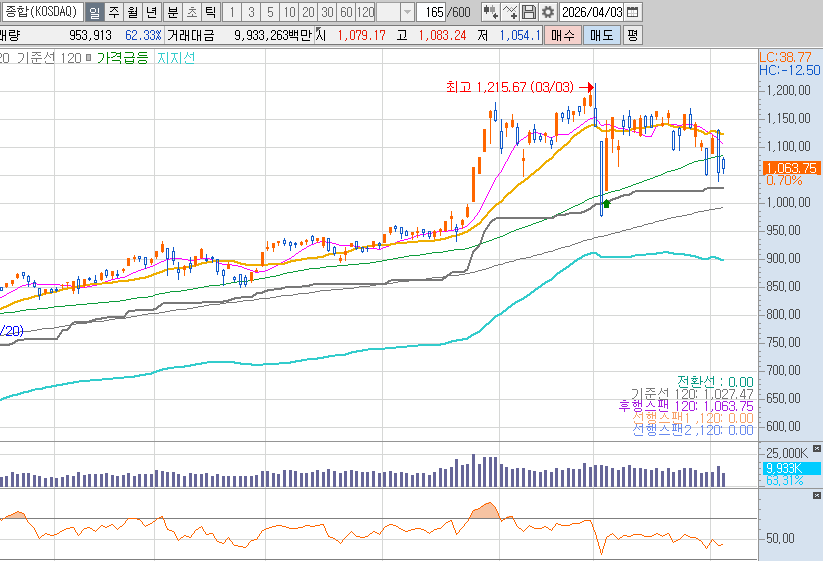Choose the 60 interval button
The image size is (823, 561).
[346, 12]
